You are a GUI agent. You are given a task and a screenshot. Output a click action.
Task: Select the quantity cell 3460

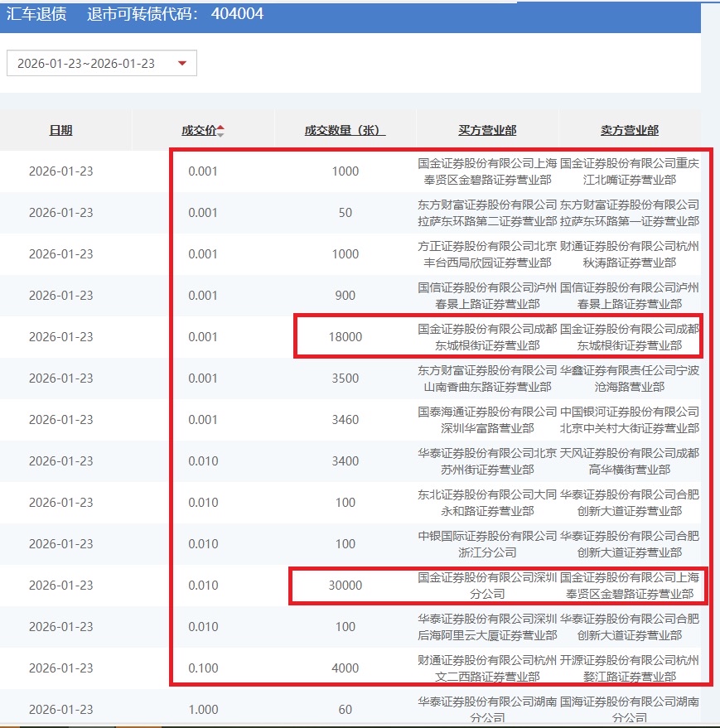pyautogui.click(x=346, y=419)
